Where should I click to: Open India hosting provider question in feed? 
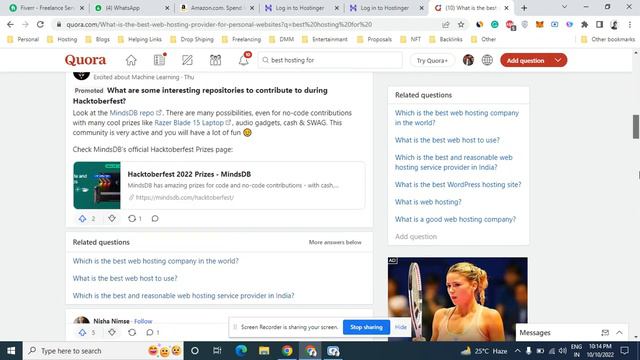click(183, 296)
